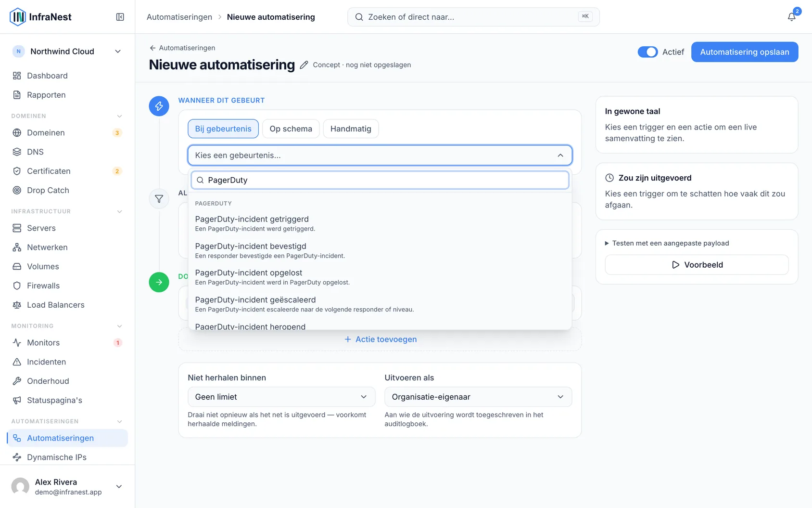
Task: Click the Certificaten shield icon
Action: tap(17, 171)
